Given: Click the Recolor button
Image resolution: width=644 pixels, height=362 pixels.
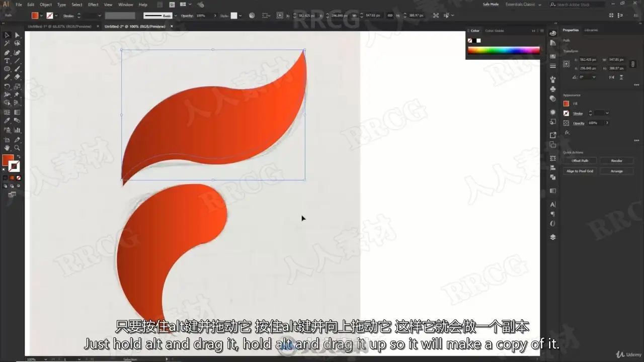Looking at the screenshot, I should tap(616, 161).
